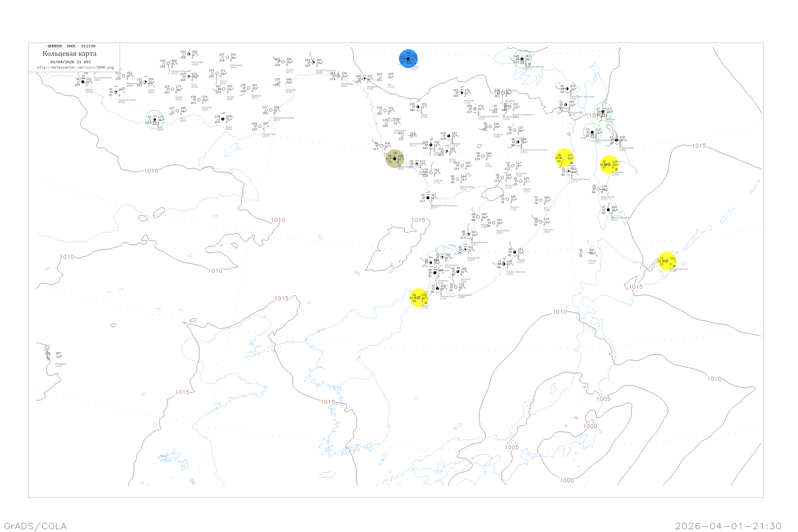Click the 2026-04-01-21:30 timestamp bottom right

coord(728,526)
